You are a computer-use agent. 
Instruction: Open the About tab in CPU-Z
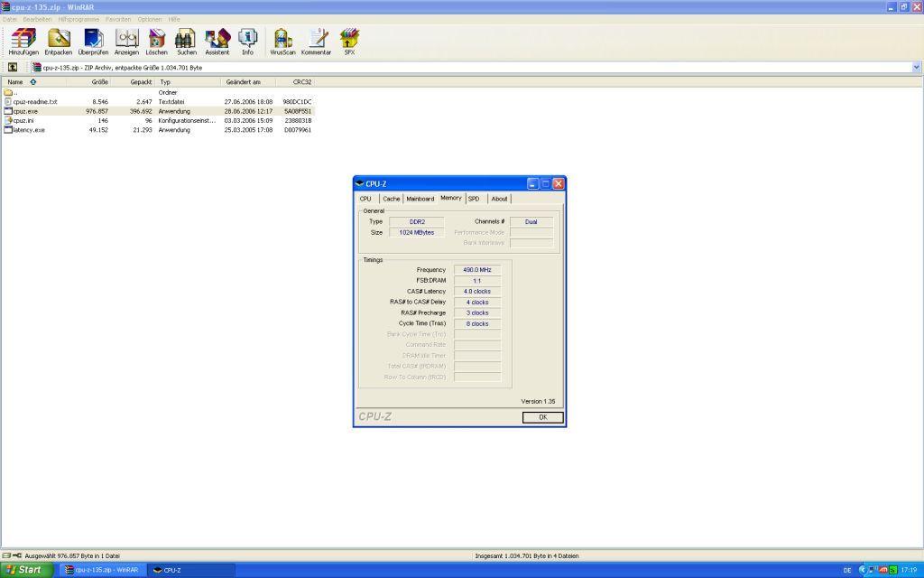(x=499, y=199)
